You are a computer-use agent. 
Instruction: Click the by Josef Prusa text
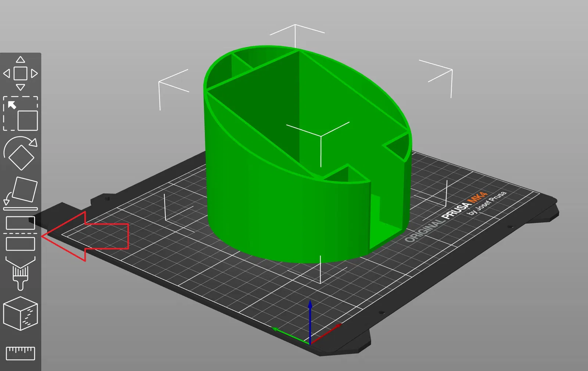click(487, 203)
